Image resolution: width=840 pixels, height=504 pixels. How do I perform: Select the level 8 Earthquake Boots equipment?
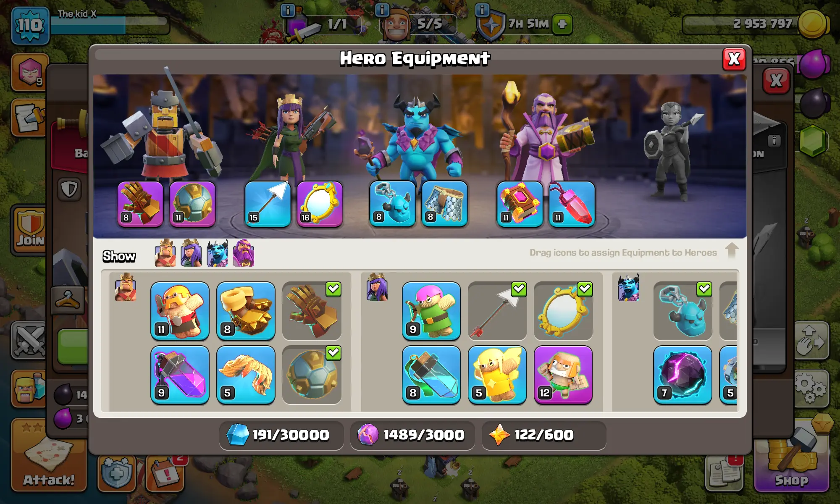click(246, 311)
